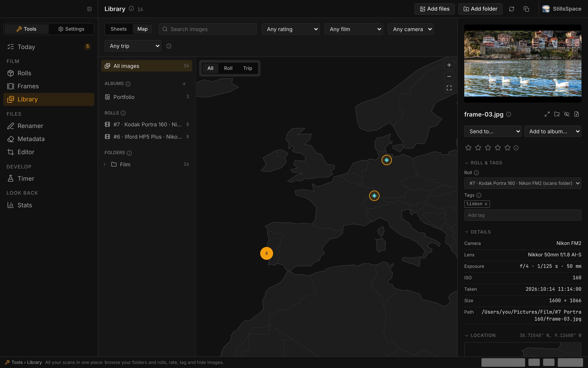The height and width of the screenshot is (368, 588).
Task: Open roll #7 Kodak Portra 160
Action: (147, 125)
